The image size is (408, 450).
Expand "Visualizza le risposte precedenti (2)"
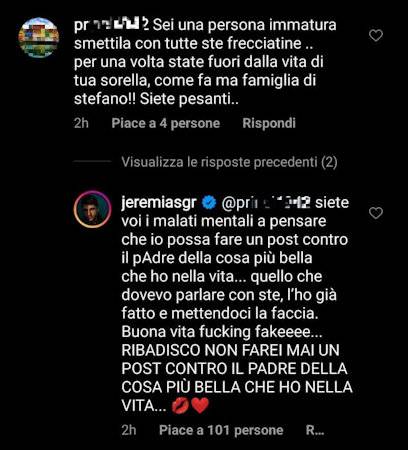pos(229,162)
